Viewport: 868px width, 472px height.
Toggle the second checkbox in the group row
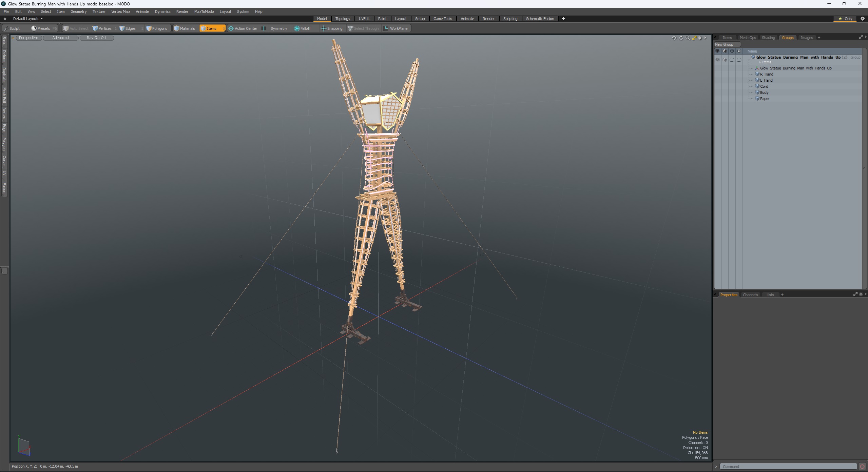click(739, 60)
